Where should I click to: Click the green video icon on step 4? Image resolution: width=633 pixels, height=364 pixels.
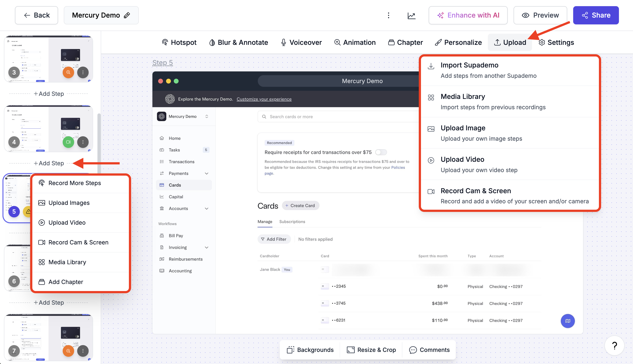coord(68,142)
